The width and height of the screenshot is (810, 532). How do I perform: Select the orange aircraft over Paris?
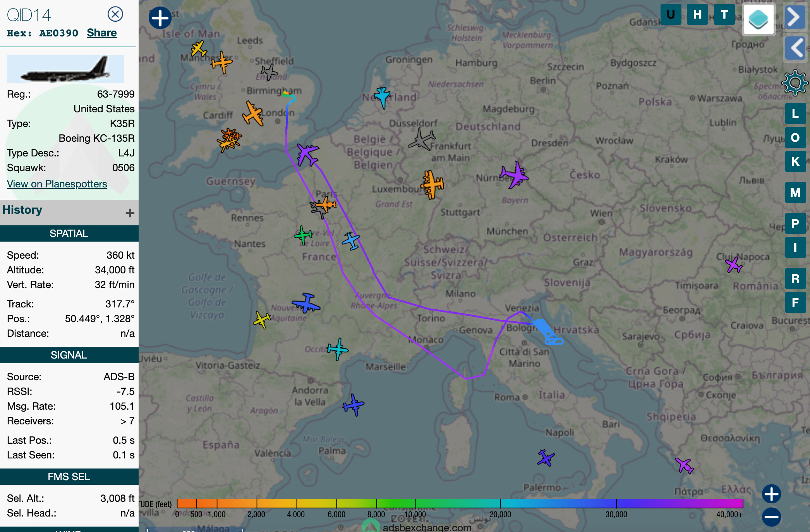[x=326, y=204]
